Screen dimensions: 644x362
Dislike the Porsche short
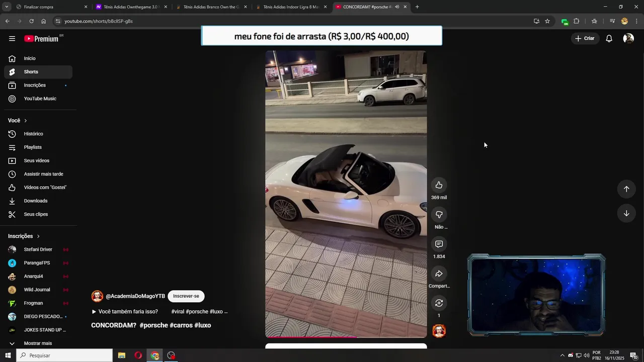439,215
